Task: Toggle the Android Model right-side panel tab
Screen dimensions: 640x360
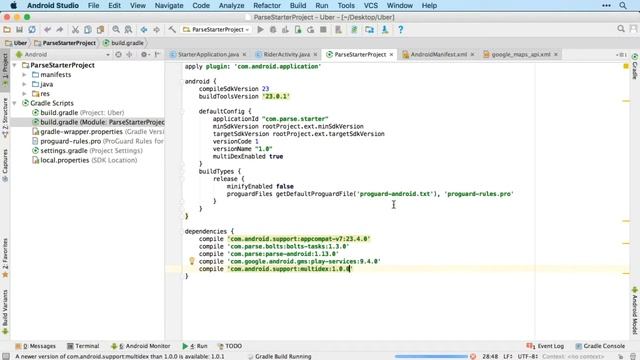Action: pos(635,310)
